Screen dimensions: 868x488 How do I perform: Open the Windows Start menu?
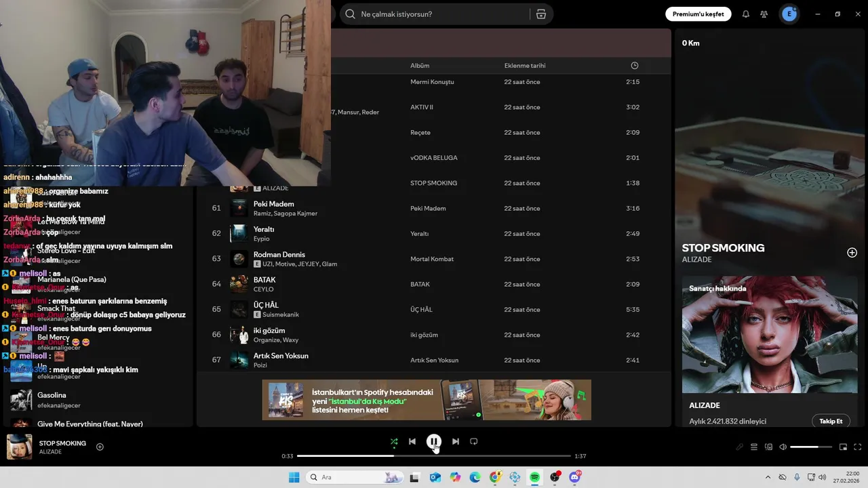coord(294,477)
